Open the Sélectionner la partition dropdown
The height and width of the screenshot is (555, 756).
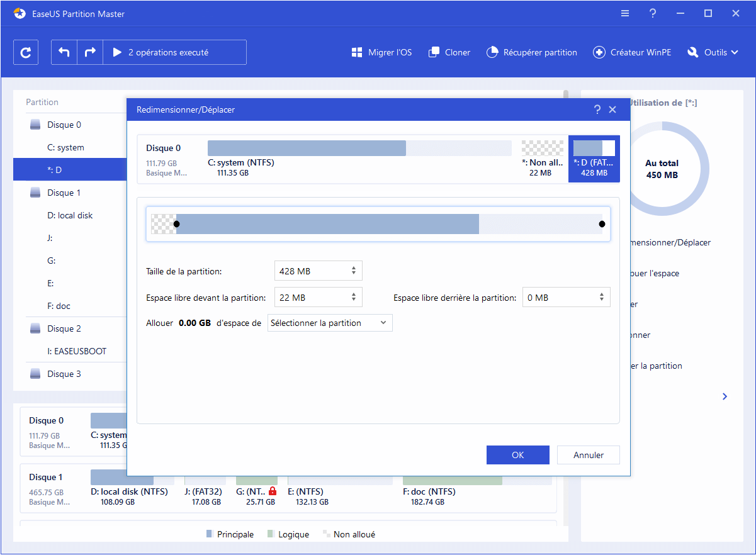click(x=330, y=322)
